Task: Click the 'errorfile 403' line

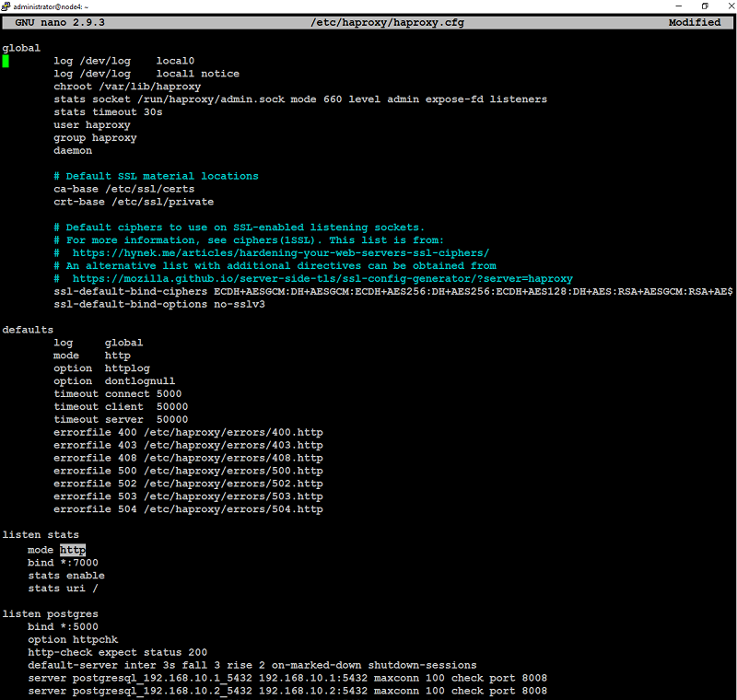Action: click(188, 445)
